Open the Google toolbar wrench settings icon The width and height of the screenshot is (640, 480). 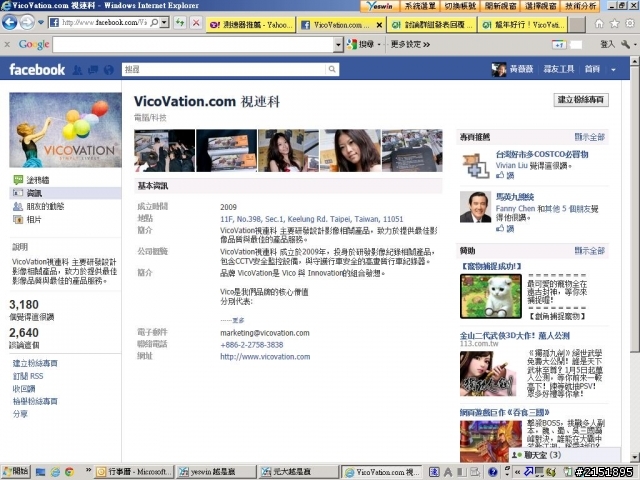coord(626,44)
